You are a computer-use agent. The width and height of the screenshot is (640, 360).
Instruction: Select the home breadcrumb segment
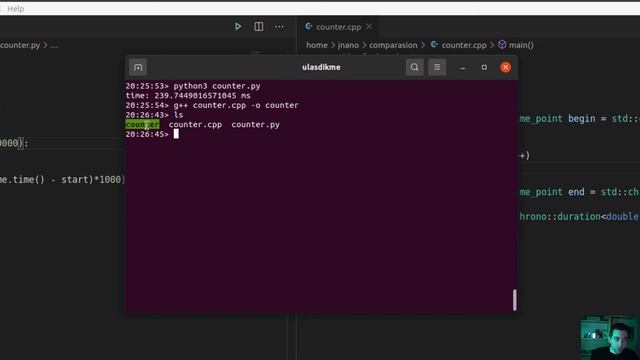pos(317,45)
